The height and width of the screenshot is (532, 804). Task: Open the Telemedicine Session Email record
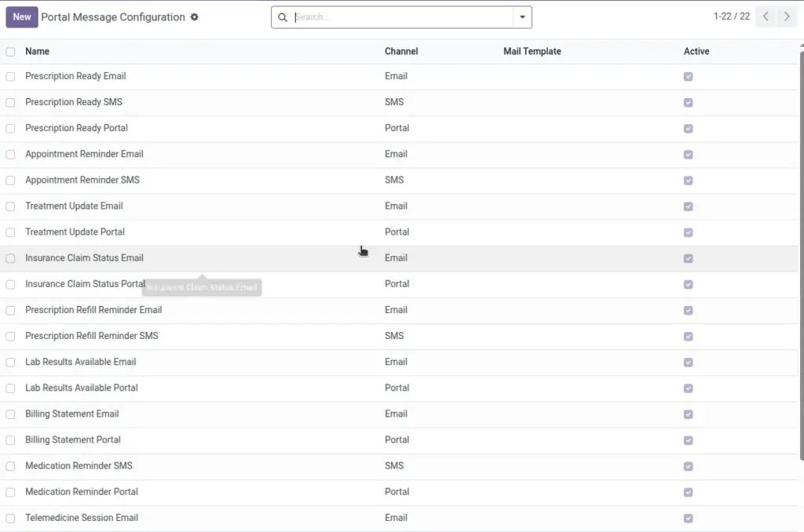click(x=82, y=518)
